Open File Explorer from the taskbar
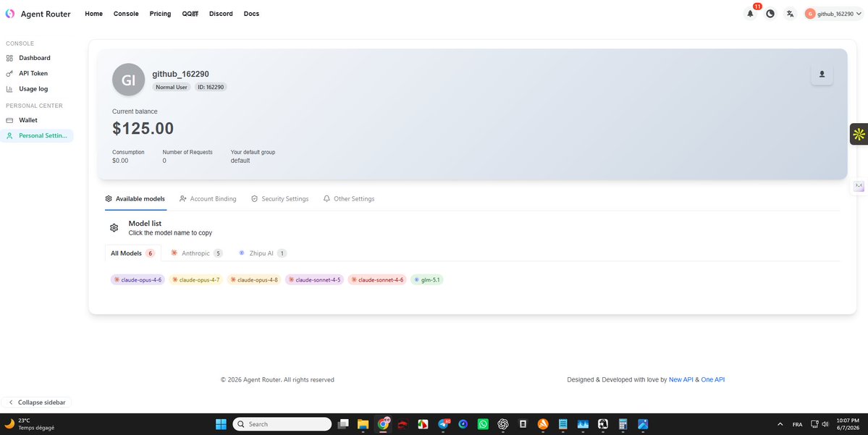 (363, 424)
